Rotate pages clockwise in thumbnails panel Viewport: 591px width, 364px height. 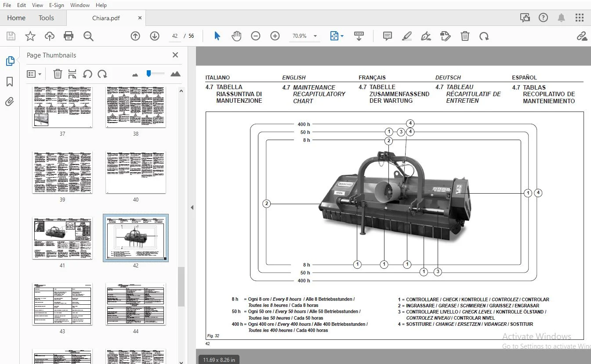(x=102, y=74)
